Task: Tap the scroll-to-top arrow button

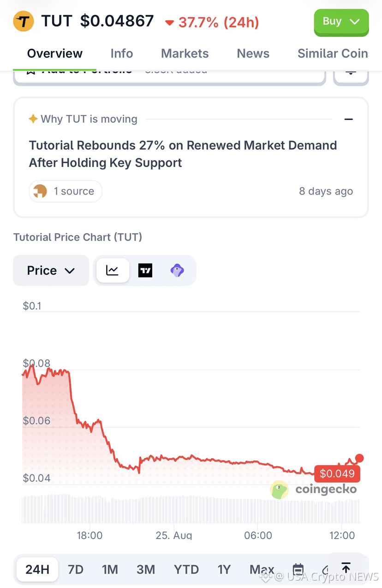Action: 346,568
